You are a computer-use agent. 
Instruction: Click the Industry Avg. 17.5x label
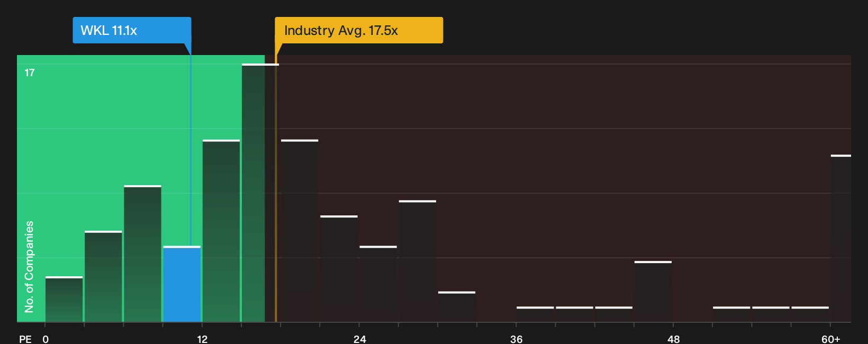[x=359, y=30]
